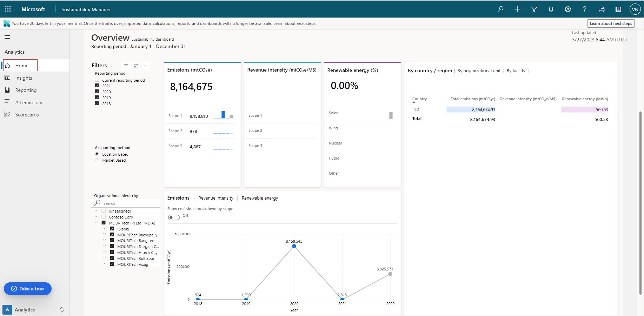Open the notifications bell

pyautogui.click(x=551, y=9)
